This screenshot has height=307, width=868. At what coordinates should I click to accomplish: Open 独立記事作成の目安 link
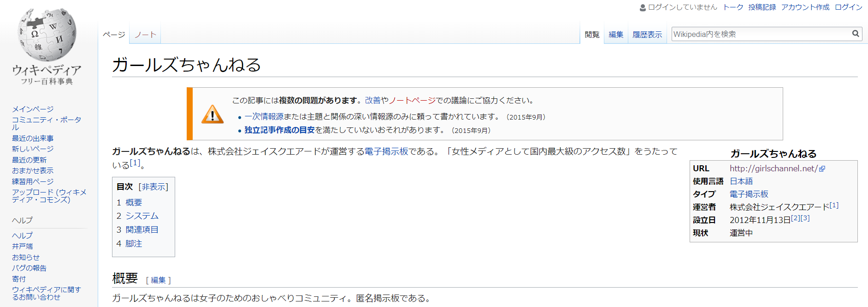pos(279,130)
